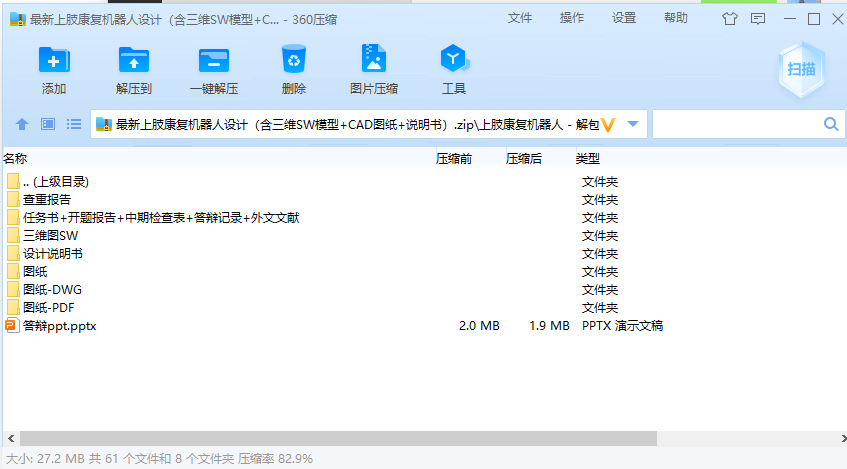The width and height of the screenshot is (847, 469).
Task: Click folder icon of 三维图SW
Action: coord(13,236)
